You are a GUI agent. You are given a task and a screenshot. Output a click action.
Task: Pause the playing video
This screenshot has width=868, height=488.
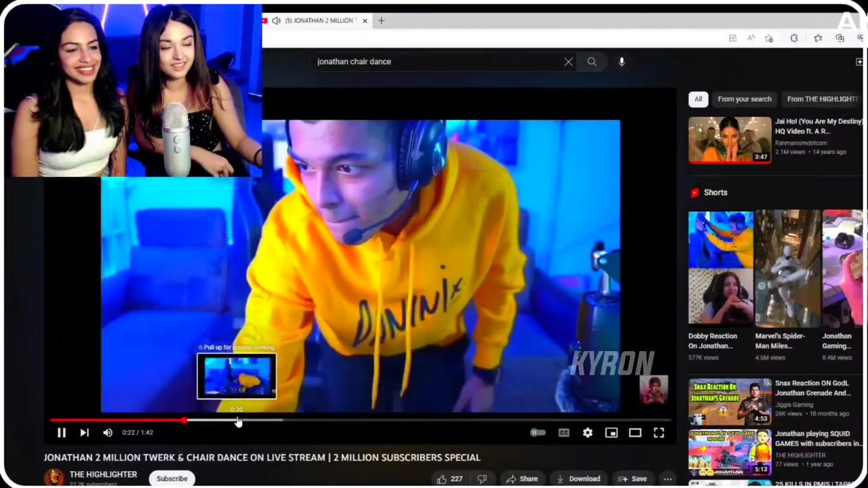[x=61, y=432]
